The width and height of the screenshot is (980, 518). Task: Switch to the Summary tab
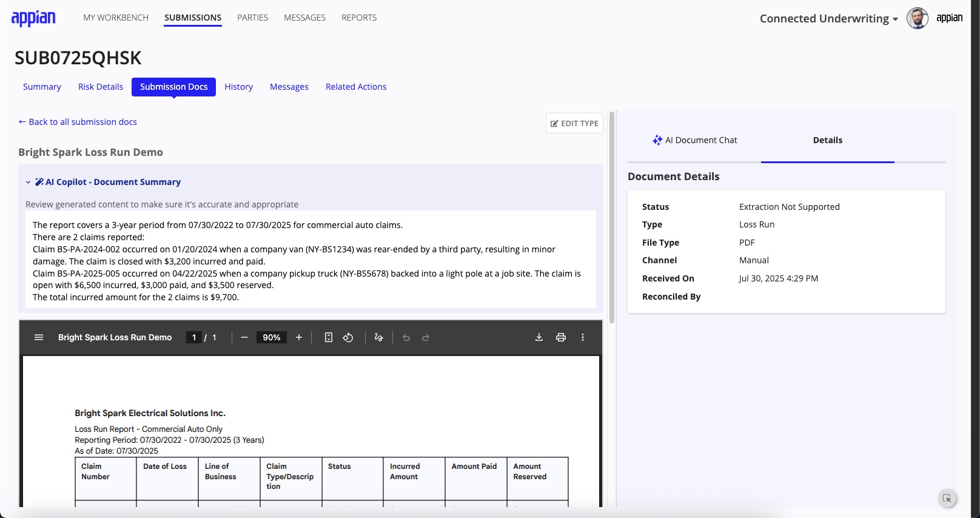point(42,87)
